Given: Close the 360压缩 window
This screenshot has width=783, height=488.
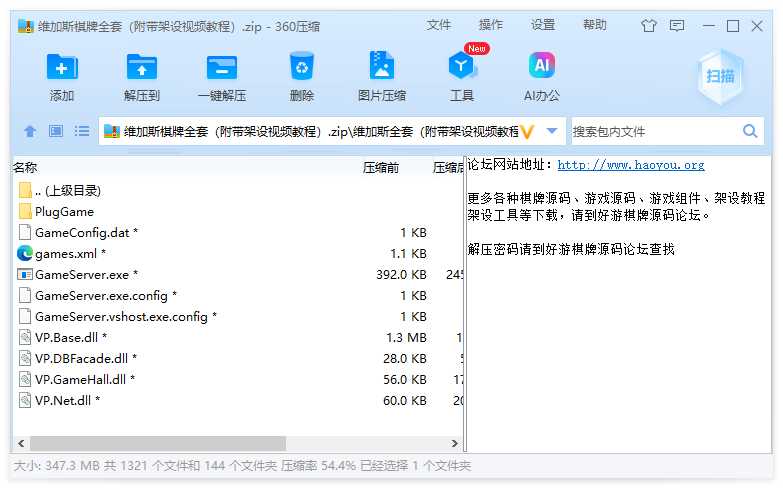Looking at the screenshot, I should pyautogui.click(x=757, y=25).
